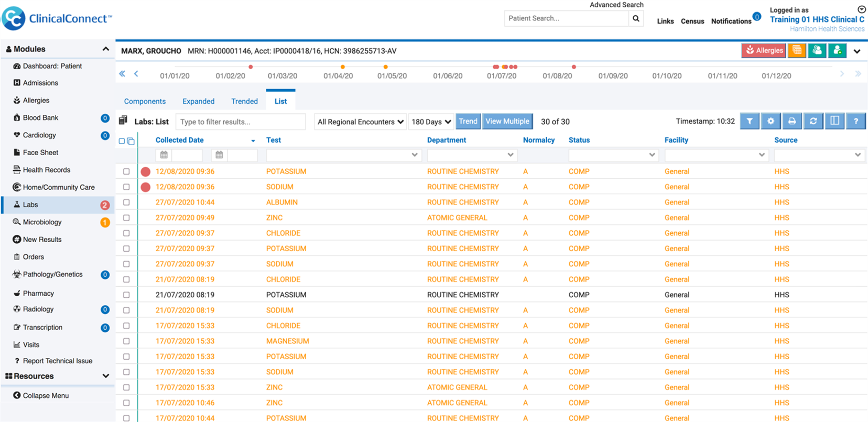Check the 12/08/2020 09:36 SODIUM row
This screenshot has height=422, width=868.
[126, 187]
